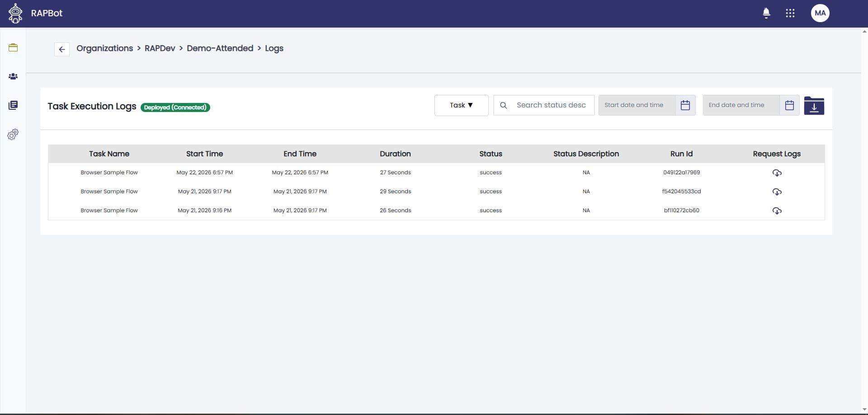Request logs for run 049122a17969
Image resolution: width=868 pixels, height=415 pixels.
pos(777,173)
